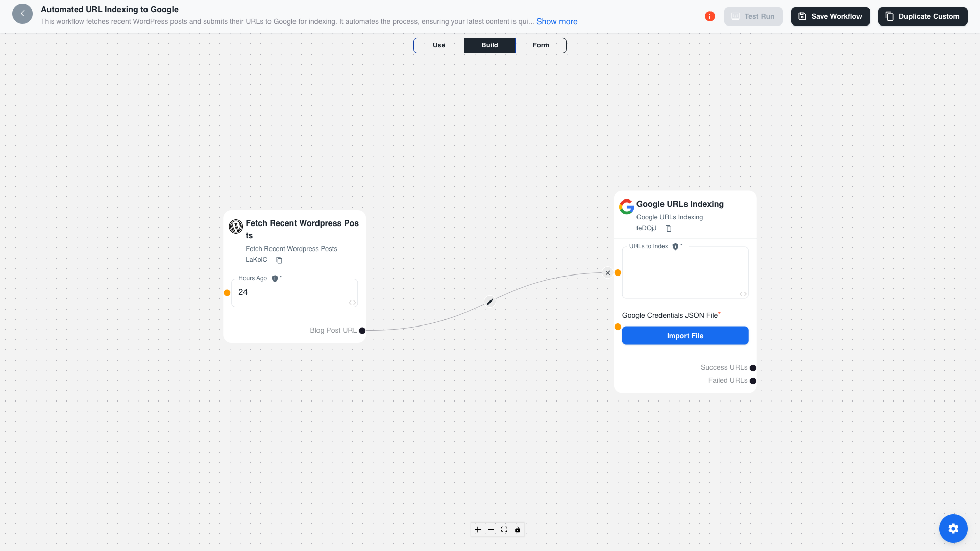
Task: Click the Save Workflow button
Action: pos(830,16)
